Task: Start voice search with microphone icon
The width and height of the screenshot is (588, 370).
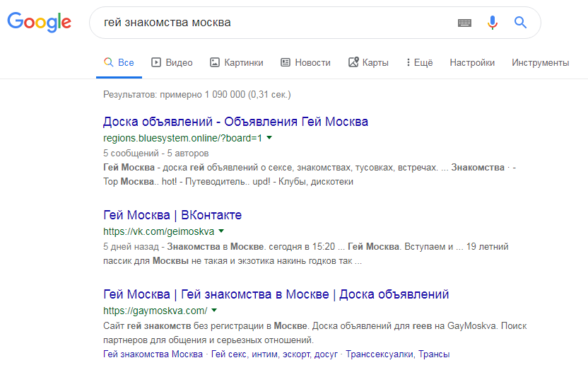Action: point(493,23)
